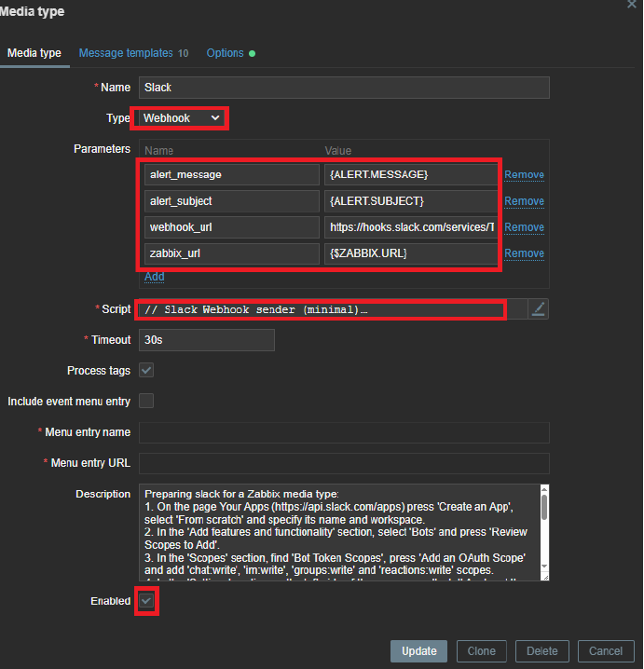Open the Options tab

pos(231,53)
